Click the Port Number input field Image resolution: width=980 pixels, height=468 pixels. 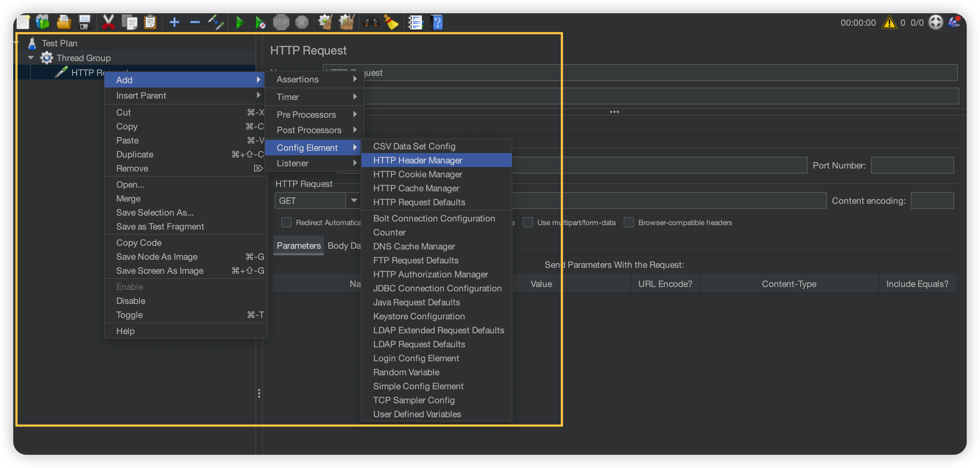pos(912,165)
